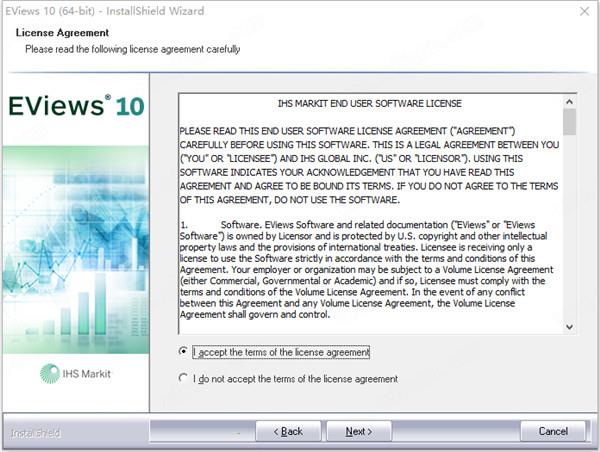Click the EViews 10 logo

76,106
